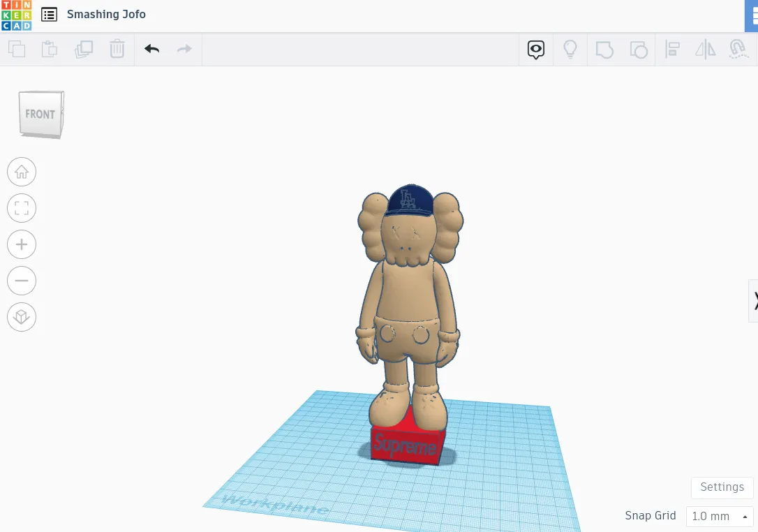Click the FRONT face of view cube
Screen dimensions: 758x532
40,114
